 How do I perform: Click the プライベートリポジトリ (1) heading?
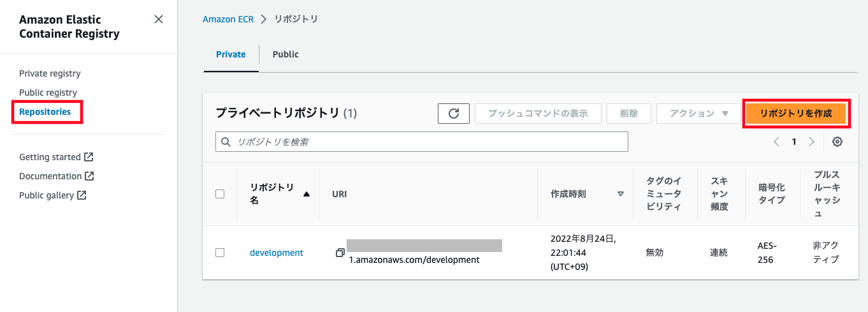(286, 114)
